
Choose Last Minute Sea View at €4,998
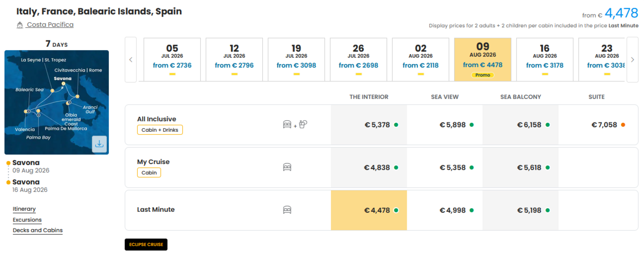pos(445,210)
